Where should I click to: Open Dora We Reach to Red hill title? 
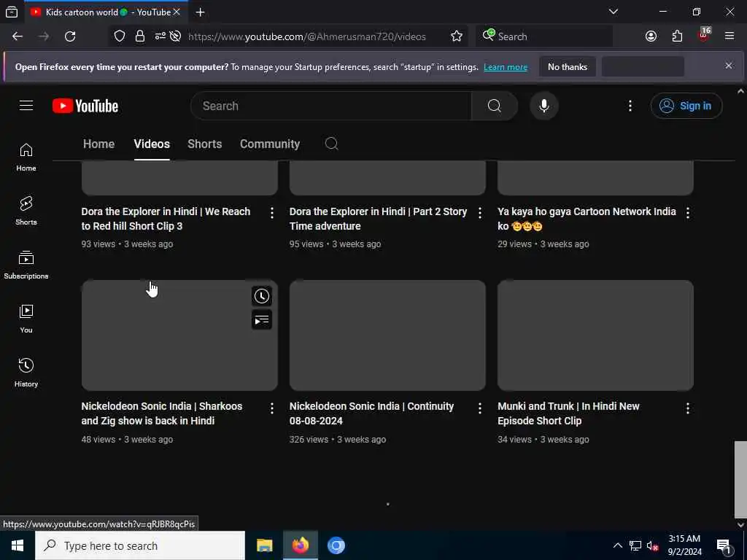(166, 219)
